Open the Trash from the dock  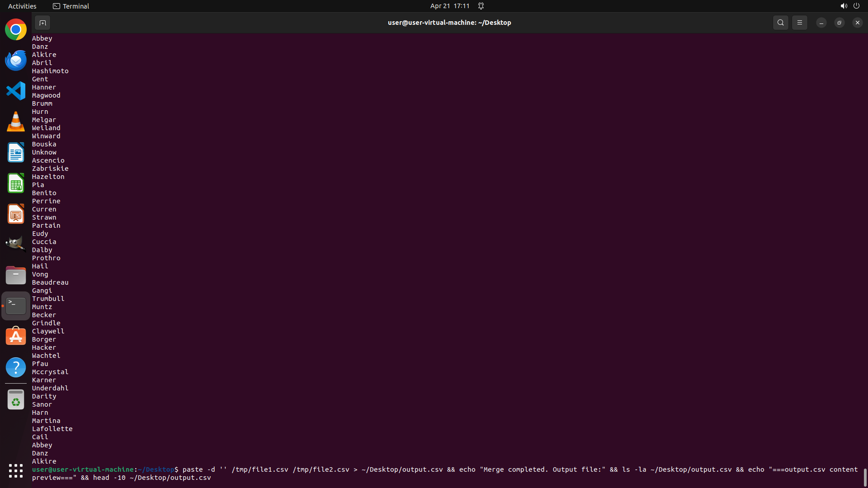pos(16,400)
